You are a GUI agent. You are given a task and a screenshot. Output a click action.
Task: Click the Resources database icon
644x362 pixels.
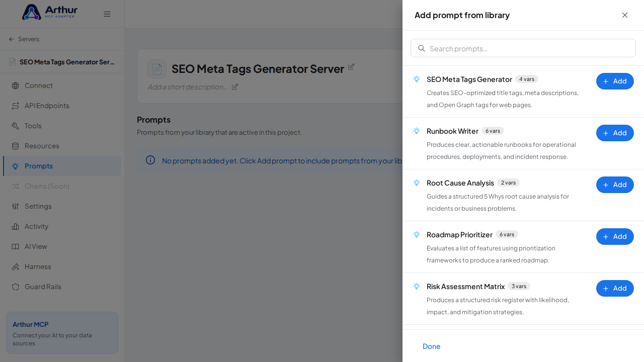[15, 146]
